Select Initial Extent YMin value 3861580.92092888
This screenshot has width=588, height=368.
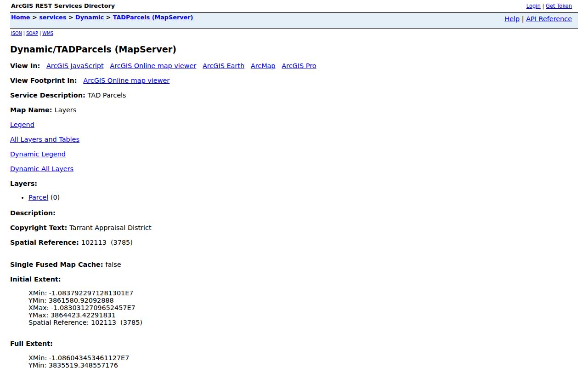tap(81, 300)
